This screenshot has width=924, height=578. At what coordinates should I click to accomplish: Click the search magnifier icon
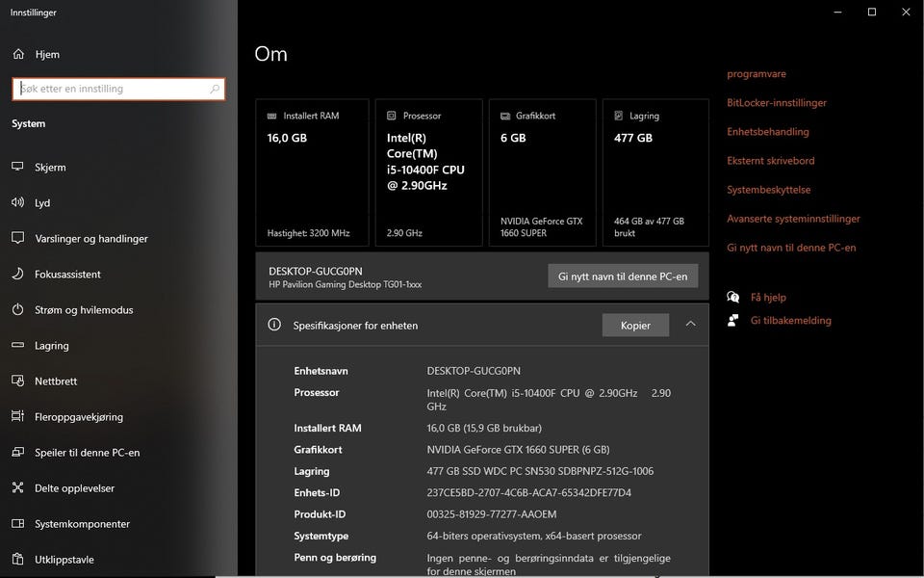click(x=215, y=89)
